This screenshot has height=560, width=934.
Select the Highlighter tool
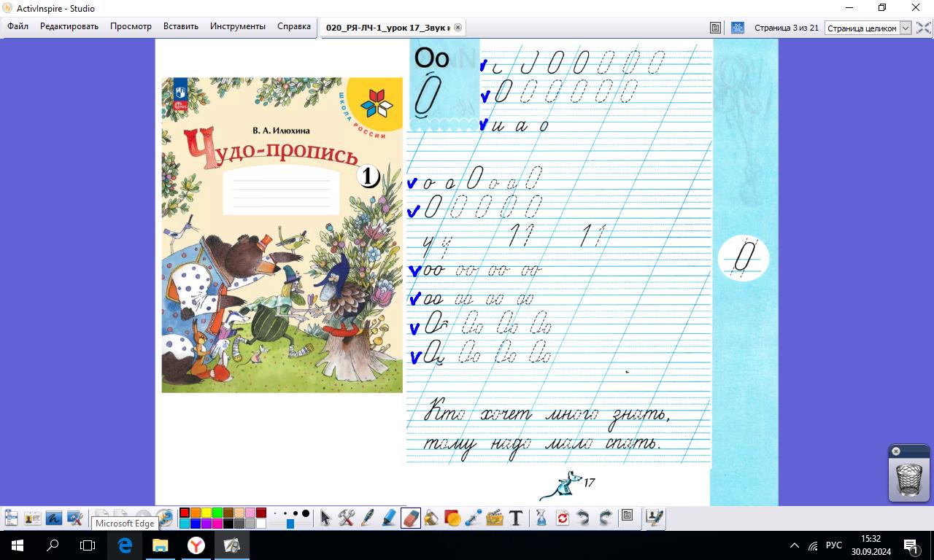click(389, 518)
